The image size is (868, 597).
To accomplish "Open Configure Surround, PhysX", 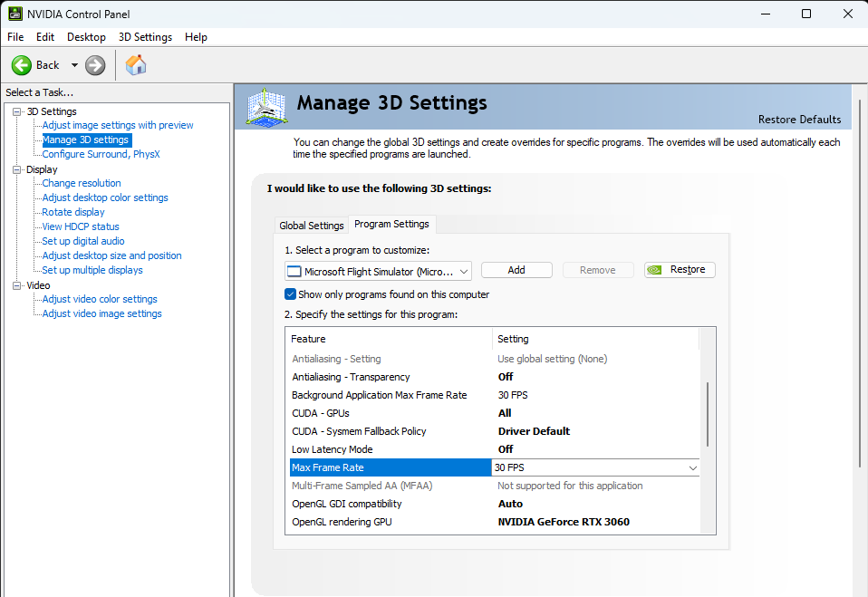I will (x=101, y=154).
